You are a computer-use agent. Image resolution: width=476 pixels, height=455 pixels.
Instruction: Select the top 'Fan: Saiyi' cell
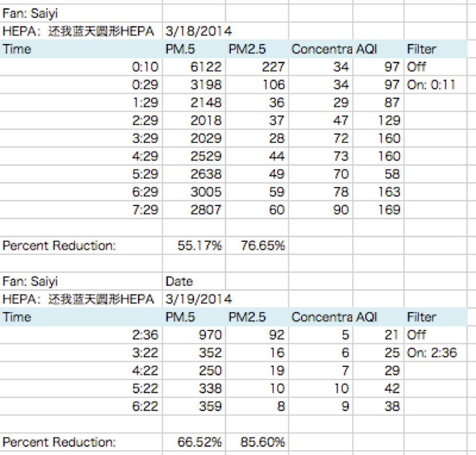pyautogui.click(x=81, y=13)
